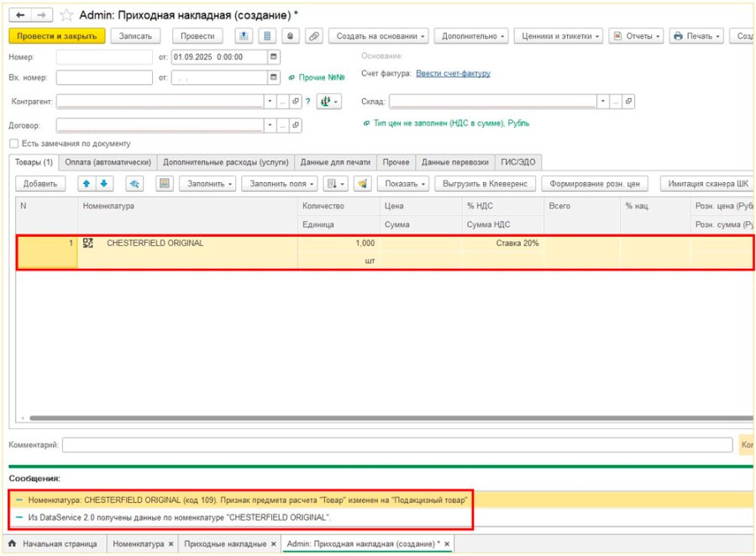
Task: Open the Дополнительно dropdown menu
Action: [x=471, y=36]
